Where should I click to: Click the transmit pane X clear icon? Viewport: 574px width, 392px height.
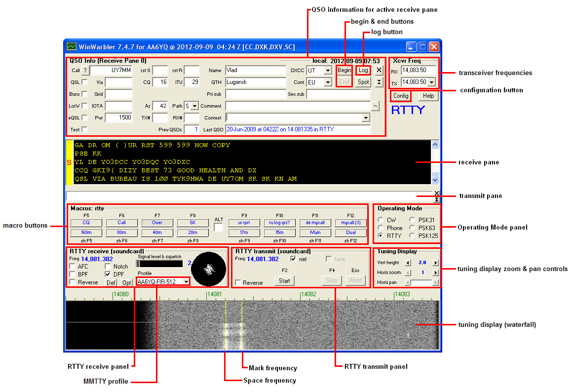pyautogui.click(x=436, y=193)
